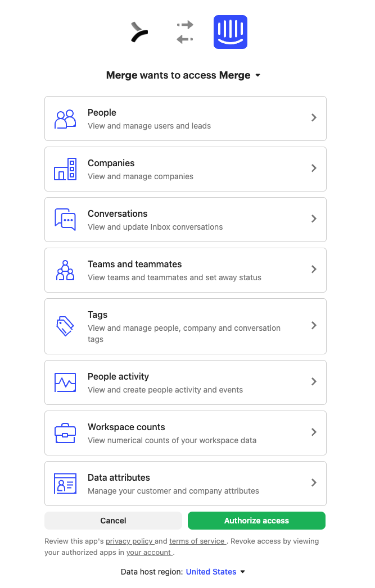This screenshot has height=588, width=375.
Task: Expand the People permission chevron
Action: tap(314, 118)
